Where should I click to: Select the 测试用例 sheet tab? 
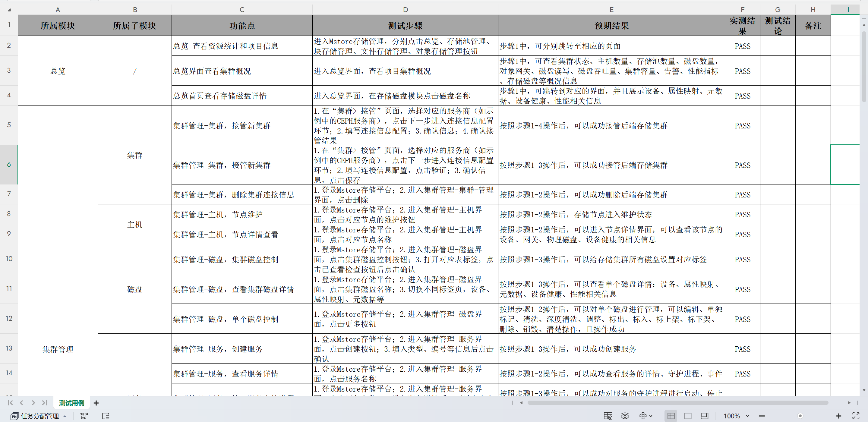point(71,403)
